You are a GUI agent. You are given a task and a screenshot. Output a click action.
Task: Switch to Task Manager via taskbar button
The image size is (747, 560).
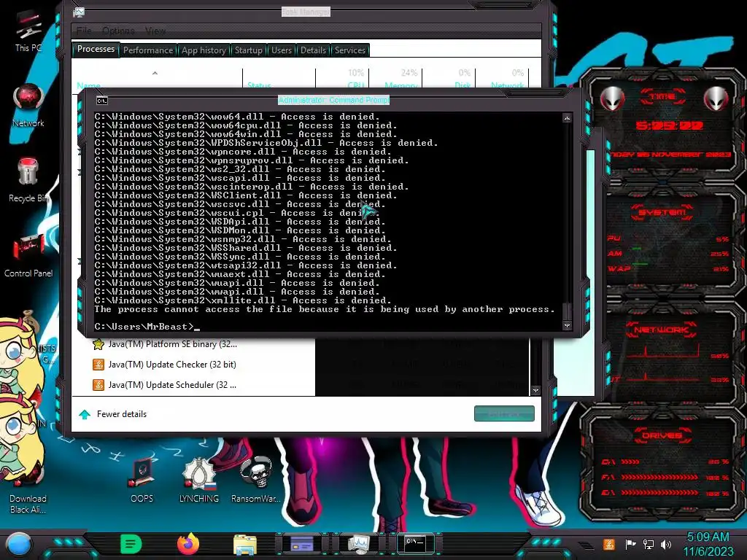click(358, 544)
